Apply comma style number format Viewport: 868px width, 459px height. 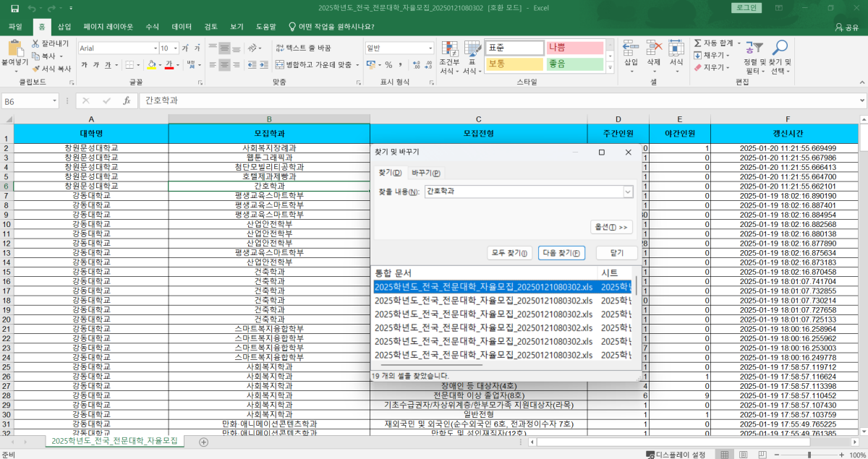pos(399,65)
